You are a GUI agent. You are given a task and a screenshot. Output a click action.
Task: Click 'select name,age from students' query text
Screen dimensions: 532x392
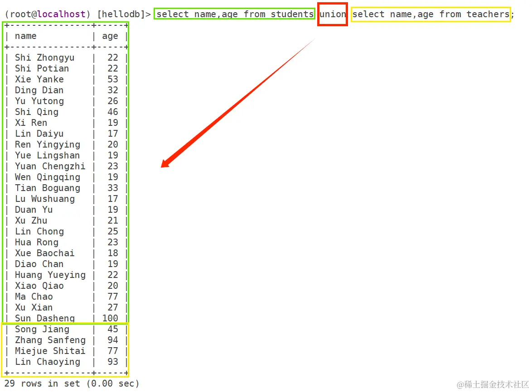[x=235, y=14]
